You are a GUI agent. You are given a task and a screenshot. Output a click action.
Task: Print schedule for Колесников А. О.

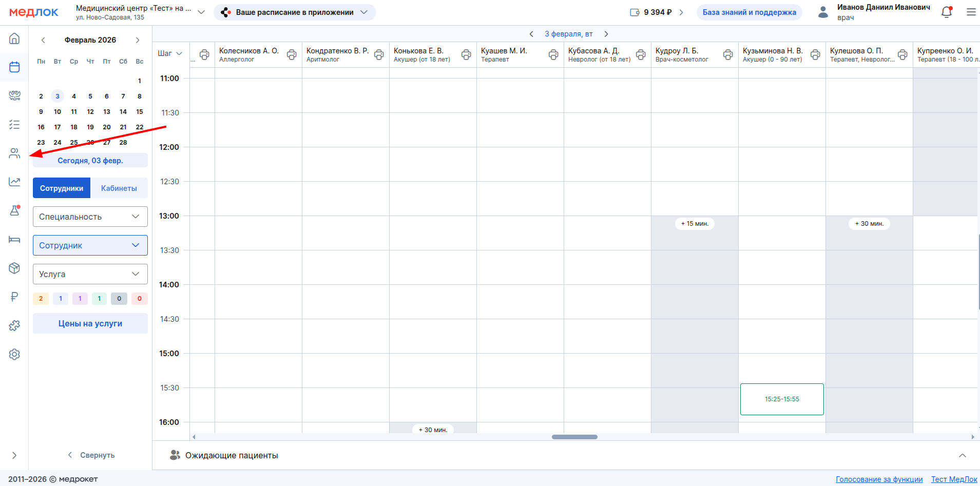tap(292, 54)
